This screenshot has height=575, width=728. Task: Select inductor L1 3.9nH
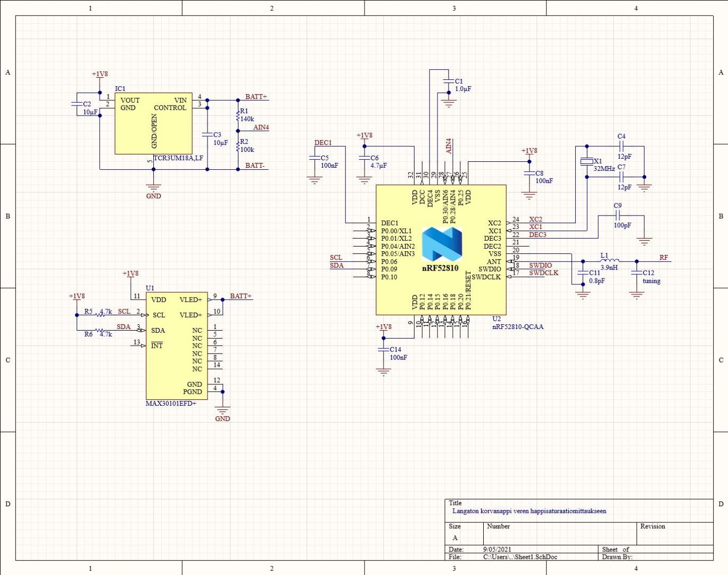coord(609,261)
